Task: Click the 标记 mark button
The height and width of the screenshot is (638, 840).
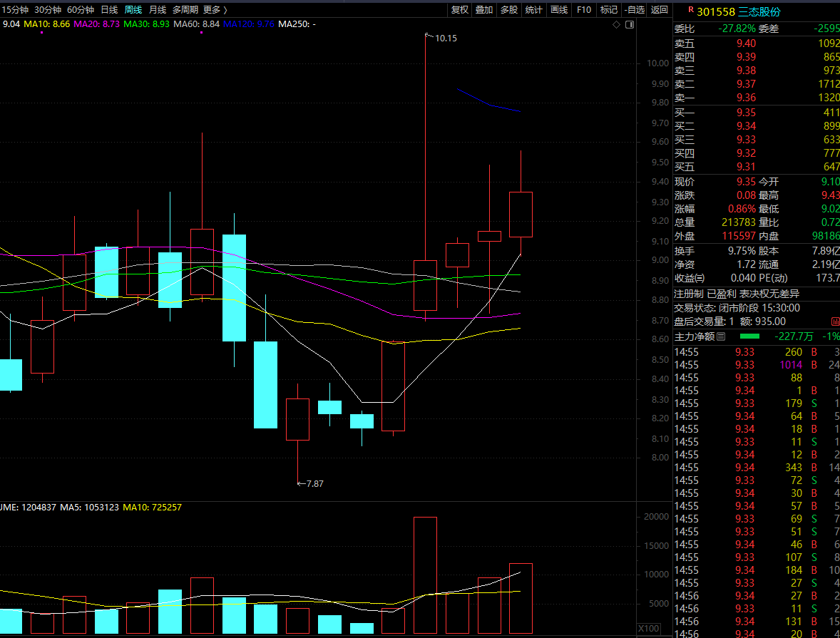Action: [608, 10]
